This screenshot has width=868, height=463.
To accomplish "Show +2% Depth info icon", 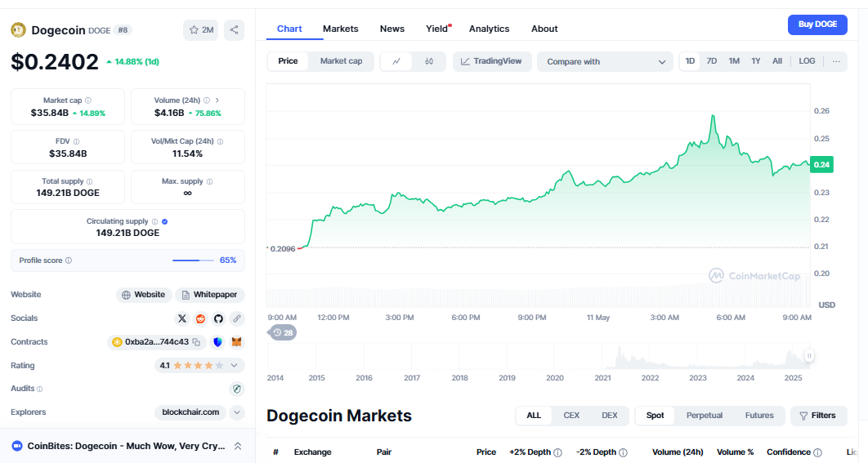I will click(x=558, y=452).
